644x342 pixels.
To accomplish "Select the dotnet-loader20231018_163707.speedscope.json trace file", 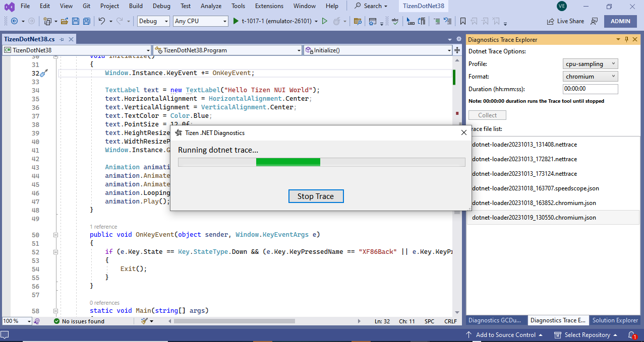I will point(535,188).
